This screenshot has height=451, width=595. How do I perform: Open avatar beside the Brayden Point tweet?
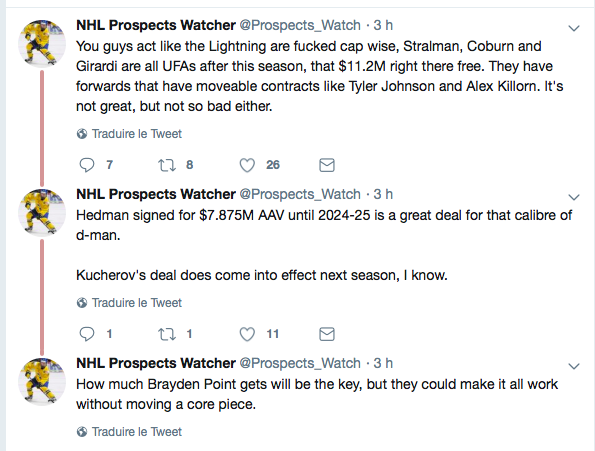point(42,382)
